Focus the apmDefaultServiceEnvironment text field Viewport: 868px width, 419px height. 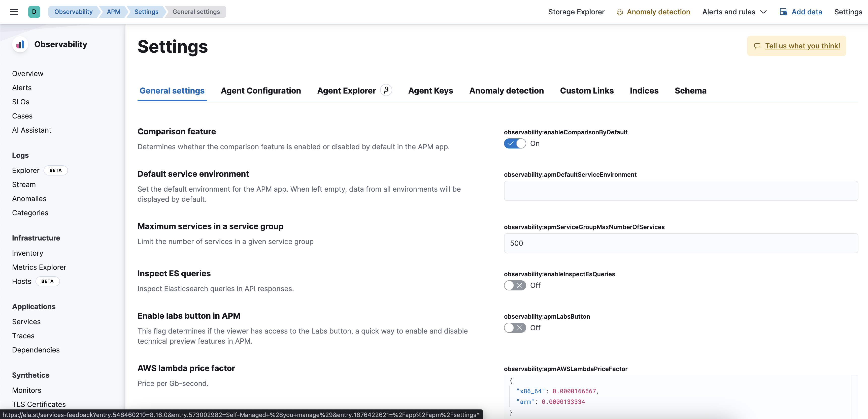click(681, 191)
